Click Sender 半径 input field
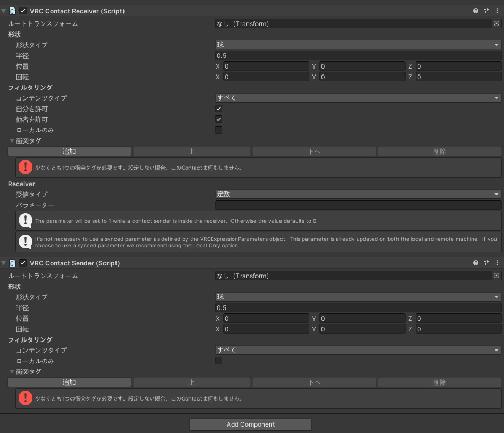Screen dimensions: 504x433 point(358,307)
